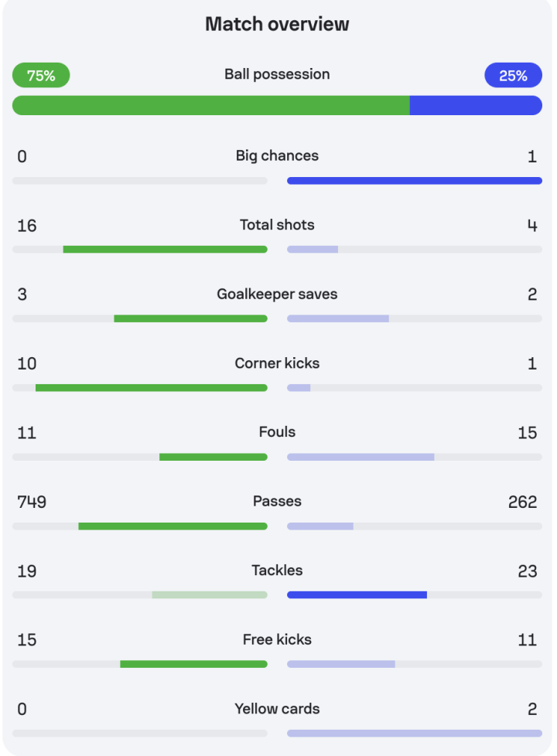Click the green Corner kicks bar
The height and width of the screenshot is (756, 557).
[x=151, y=387]
